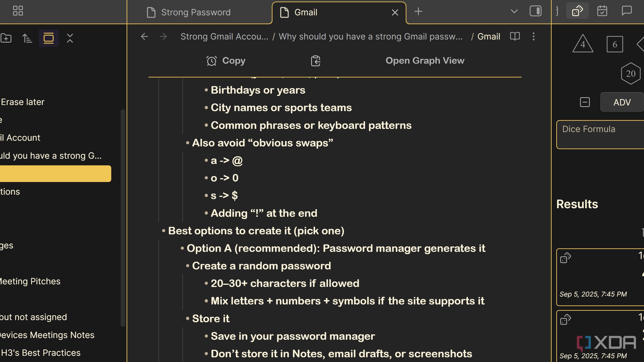Focus the Dice Formula input field

(x=600, y=135)
